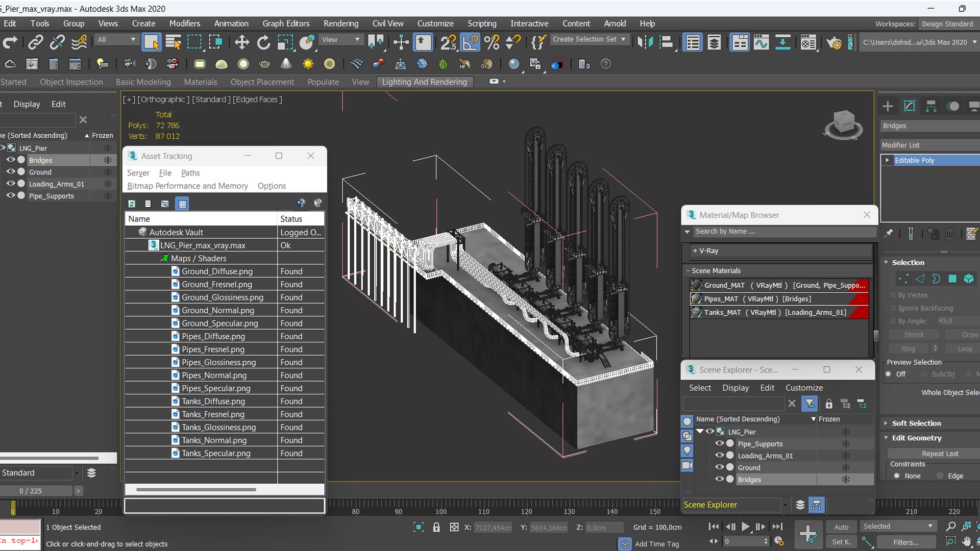
Task: Click the ViewCube in the viewport
Action: point(843,124)
